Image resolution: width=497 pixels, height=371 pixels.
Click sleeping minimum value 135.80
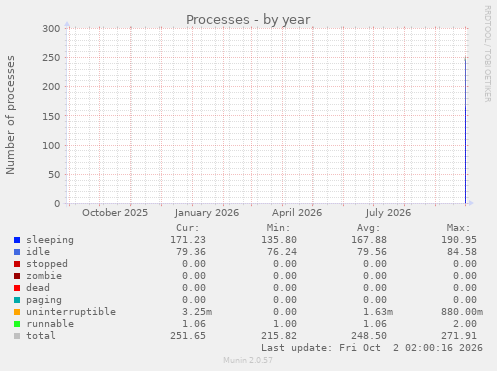coord(279,240)
